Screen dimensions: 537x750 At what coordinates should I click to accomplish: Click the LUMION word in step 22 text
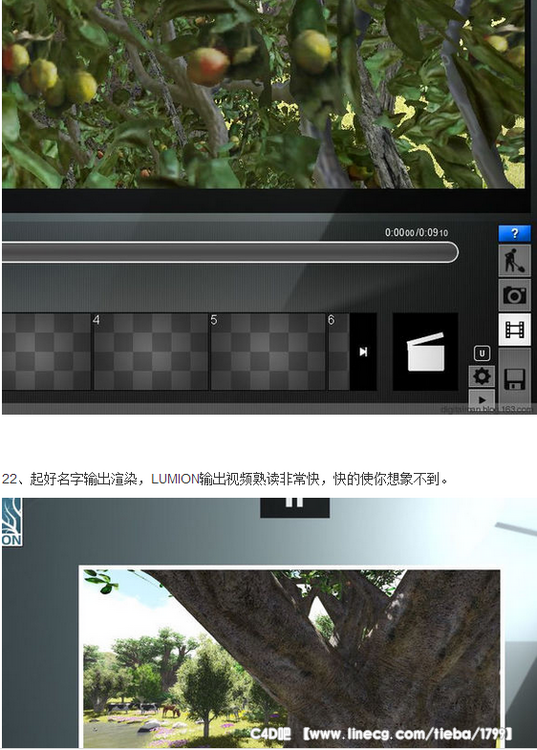175,479
